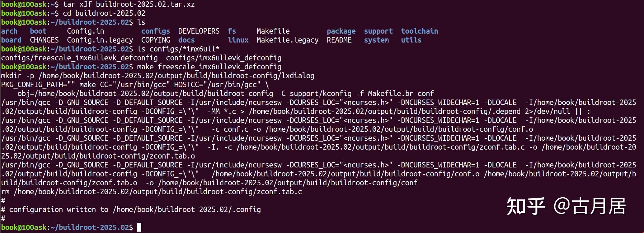Select the Makefile.legacy file entry

pyautogui.click(x=287, y=40)
